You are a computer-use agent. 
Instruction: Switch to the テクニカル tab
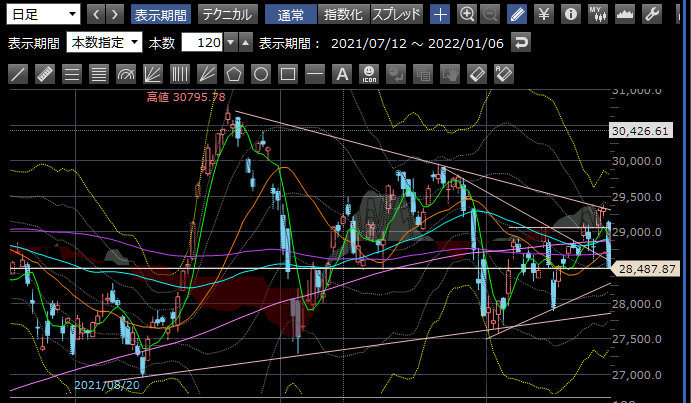pos(226,14)
